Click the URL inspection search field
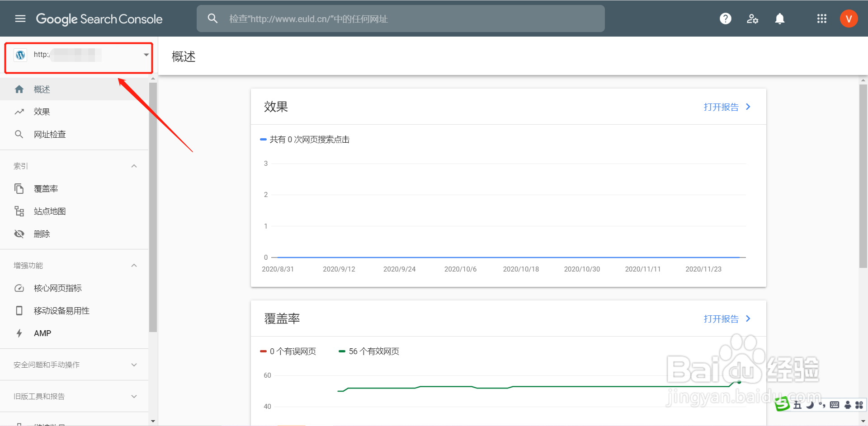The width and height of the screenshot is (868, 426). pyautogui.click(x=401, y=19)
